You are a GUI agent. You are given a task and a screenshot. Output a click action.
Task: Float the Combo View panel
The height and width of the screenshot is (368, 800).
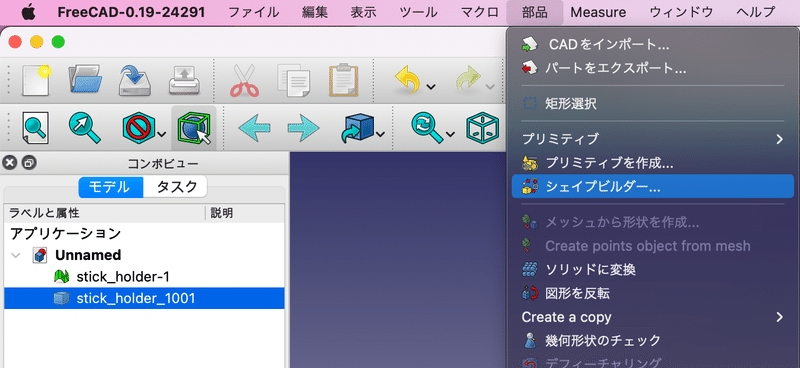point(30,163)
